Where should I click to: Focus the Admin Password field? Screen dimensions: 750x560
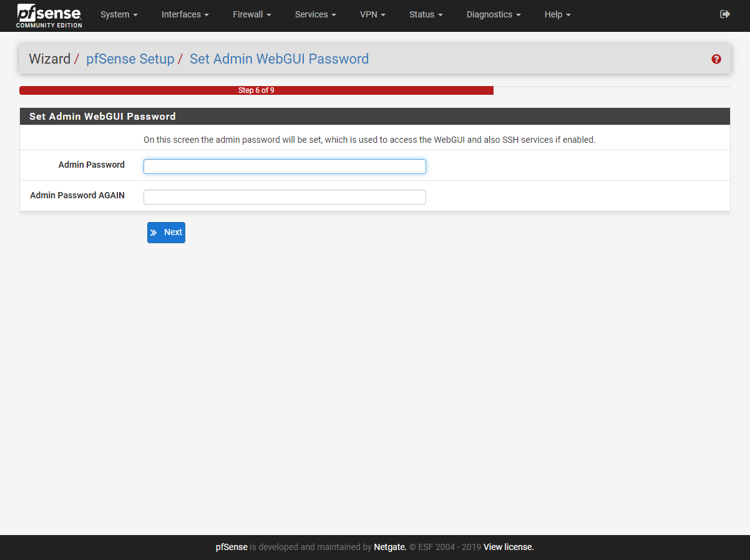(x=285, y=167)
